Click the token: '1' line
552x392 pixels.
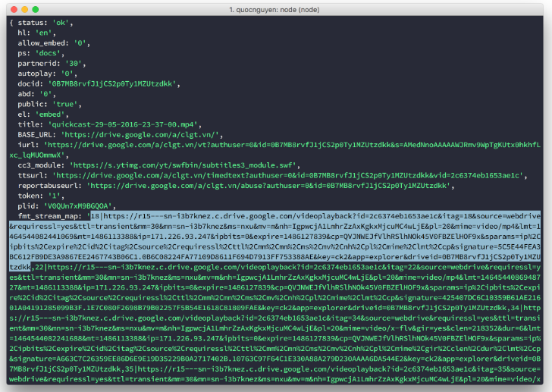pyautogui.click(x=41, y=196)
